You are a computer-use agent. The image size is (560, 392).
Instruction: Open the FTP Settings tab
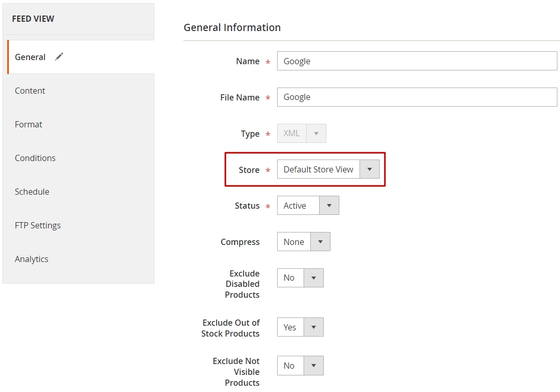(79, 225)
